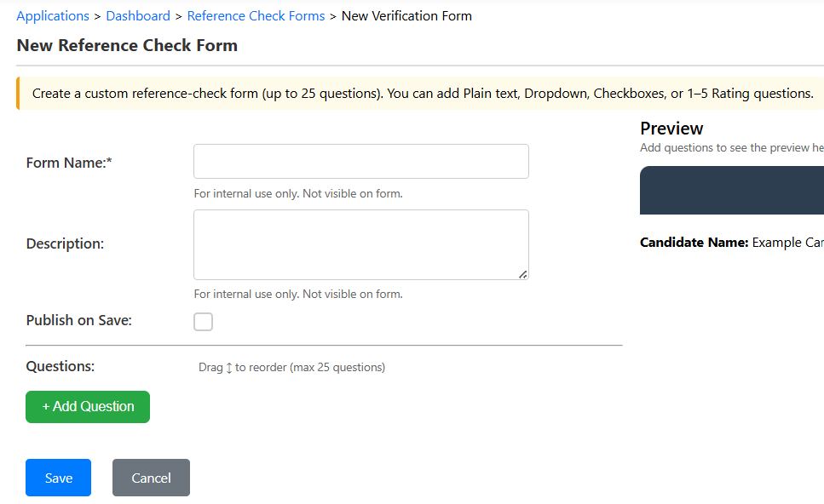Click the Description text area
The width and height of the screenshot is (824, 504).
(x=360, y=243)
